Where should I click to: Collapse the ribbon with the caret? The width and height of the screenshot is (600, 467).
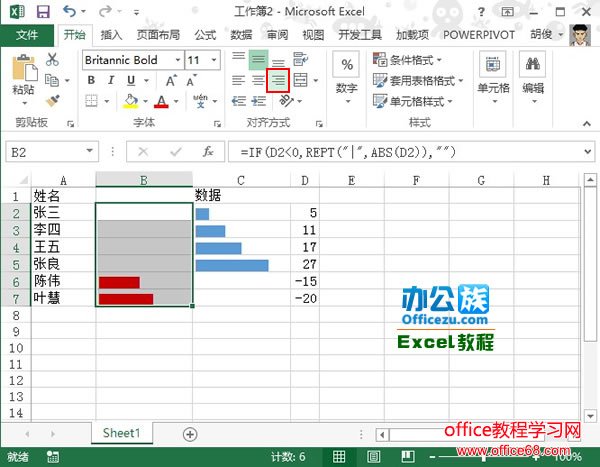point(587,123)
